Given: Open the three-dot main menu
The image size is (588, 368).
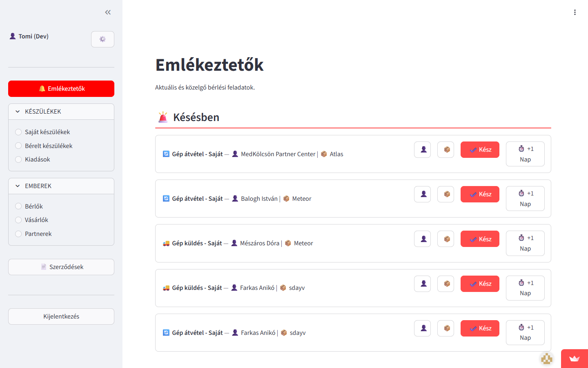Looking at the screenshot, I should (x=575, y=12).
